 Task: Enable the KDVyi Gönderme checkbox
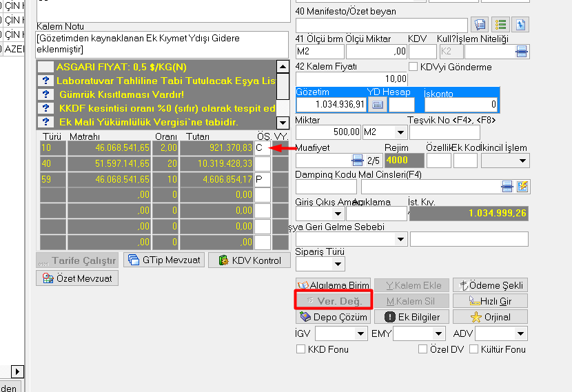(413, 67)
